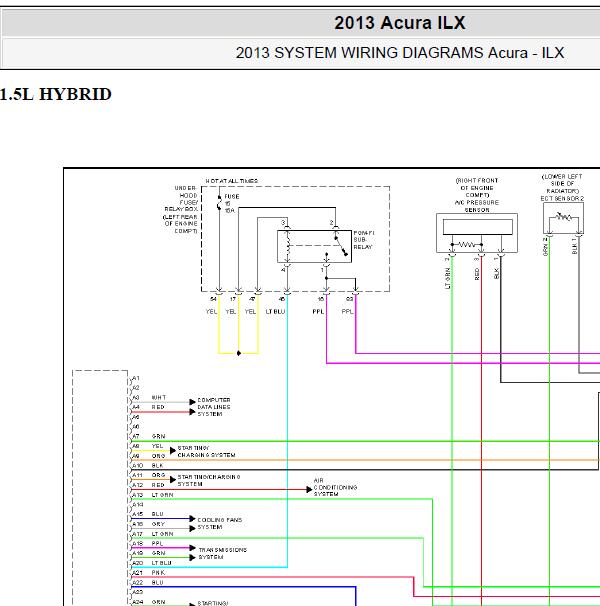Click Starting/Charging System reference beside A11

tap(209, 480)
